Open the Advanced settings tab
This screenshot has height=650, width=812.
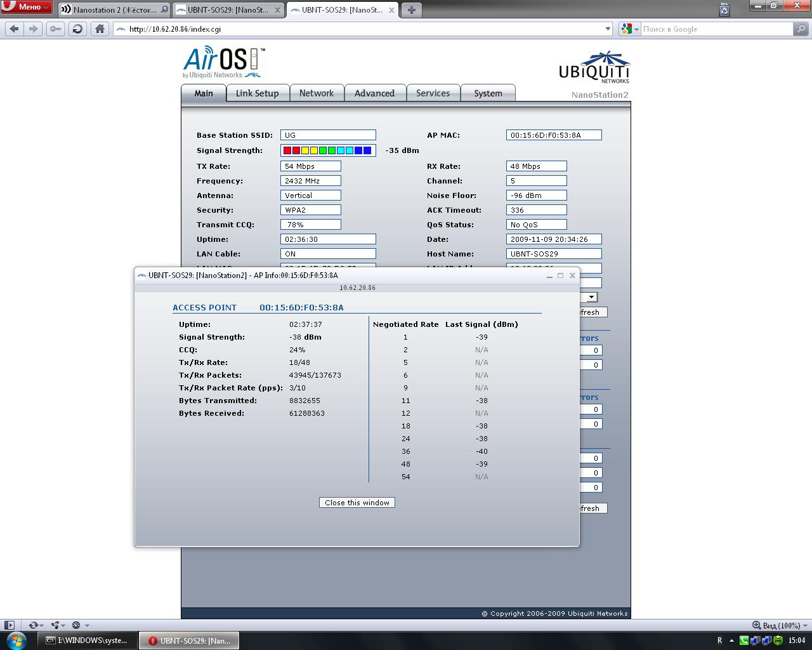(374, 93)
